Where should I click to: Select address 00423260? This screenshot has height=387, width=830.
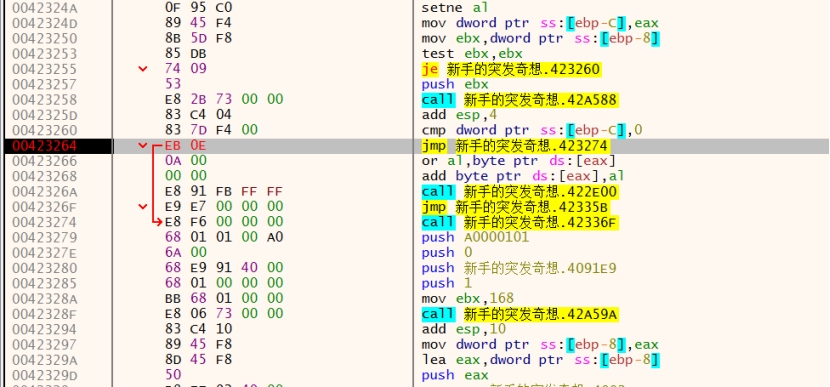coord(44,130)
